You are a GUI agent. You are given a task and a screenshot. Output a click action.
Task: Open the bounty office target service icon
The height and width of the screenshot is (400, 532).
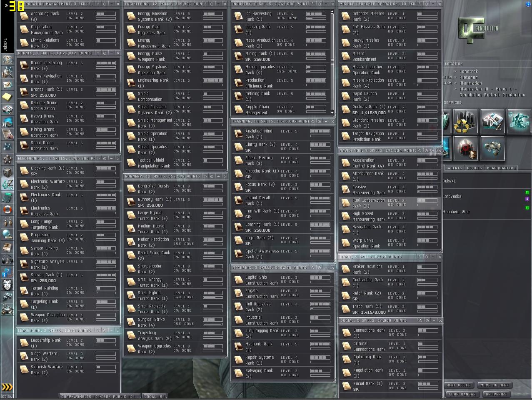point(465,148)
